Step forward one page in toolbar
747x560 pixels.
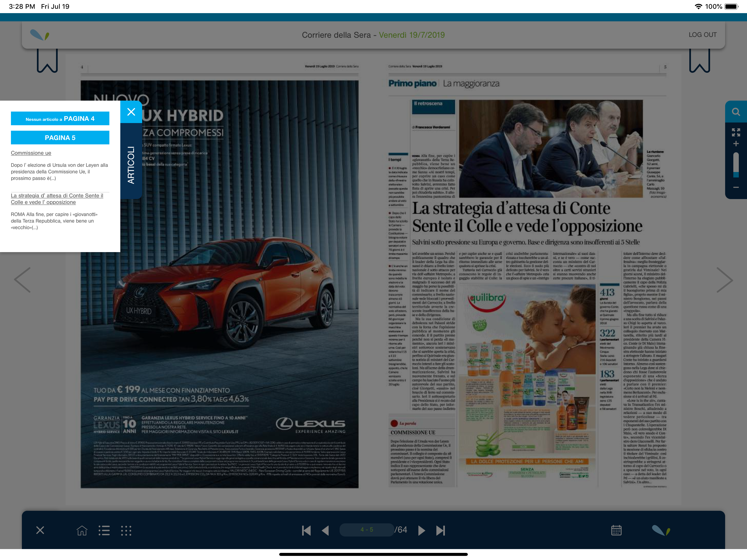[x=421, y=530]
